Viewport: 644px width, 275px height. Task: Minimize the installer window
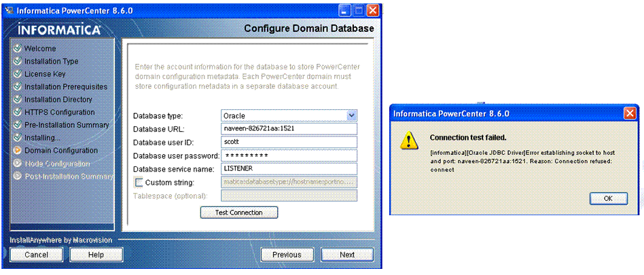(x=345, y=10)
